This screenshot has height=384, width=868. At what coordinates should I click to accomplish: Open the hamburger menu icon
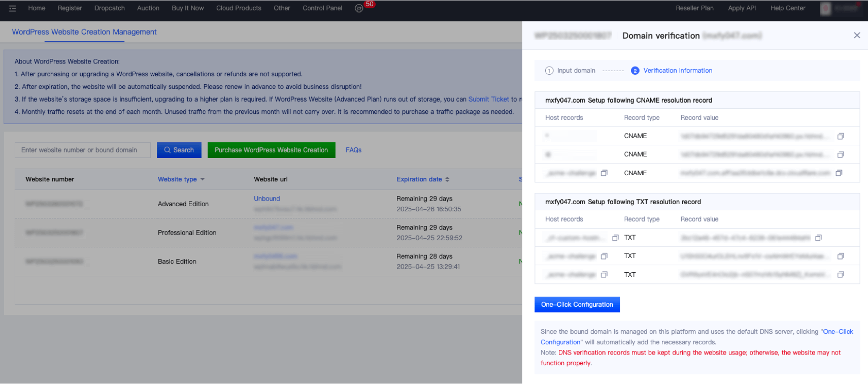13,8
